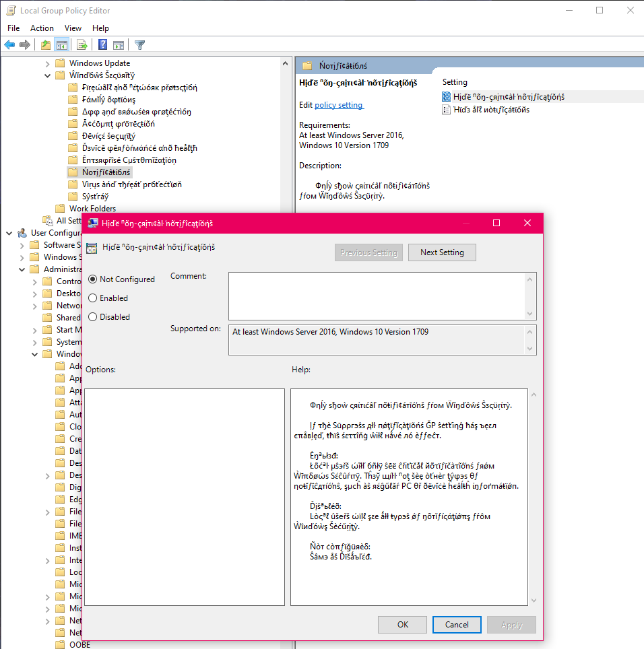The width and height of the screenshot is (644, 649).
Task: Click the Work Folders folder icon
Action: [60, 208]
